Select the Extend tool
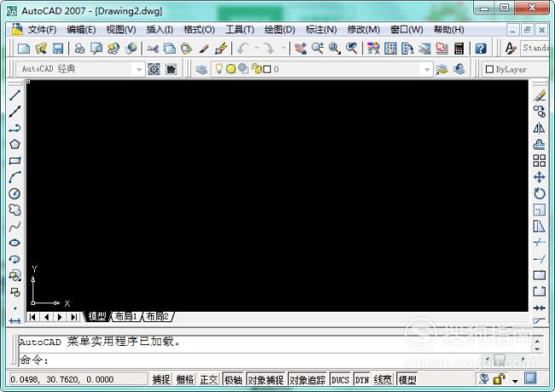Image resolution: width=555 pixels, height=392 pixels. (x=540, y=259)
